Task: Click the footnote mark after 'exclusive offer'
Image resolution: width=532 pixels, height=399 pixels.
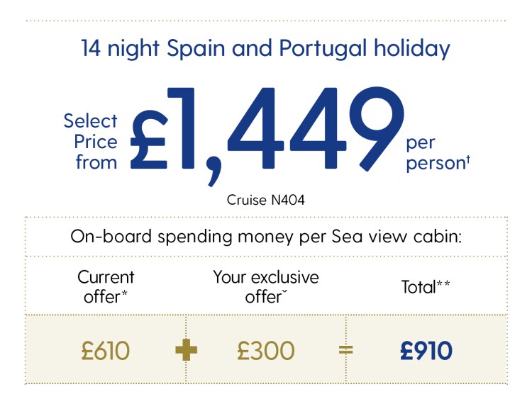Action: coord(284,291)
